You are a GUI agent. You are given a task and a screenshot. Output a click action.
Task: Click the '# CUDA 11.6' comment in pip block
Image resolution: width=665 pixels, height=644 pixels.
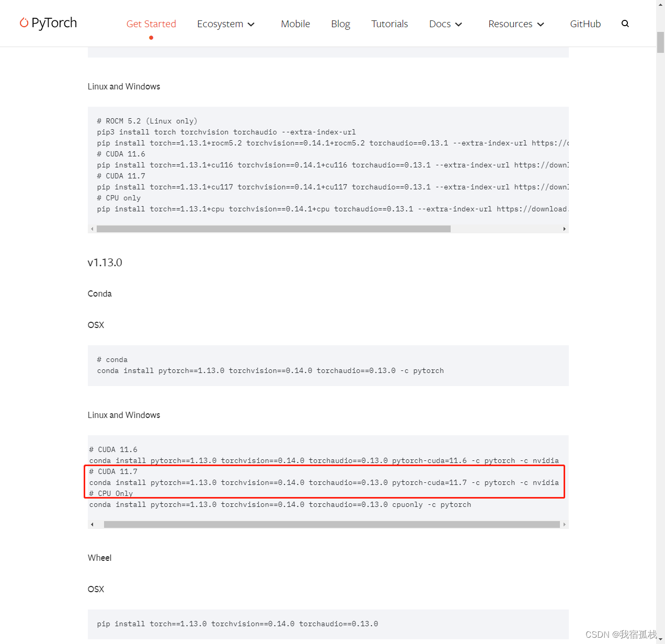[121, 154]
